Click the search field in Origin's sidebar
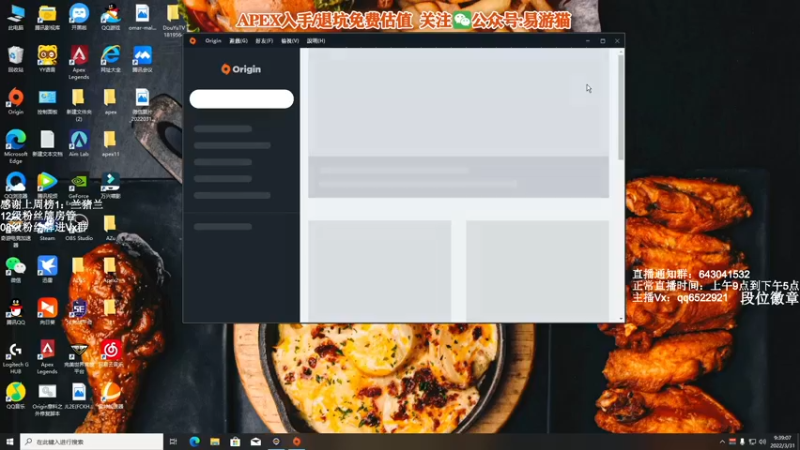This screenshot has width=800, height=450. point(241,99)
